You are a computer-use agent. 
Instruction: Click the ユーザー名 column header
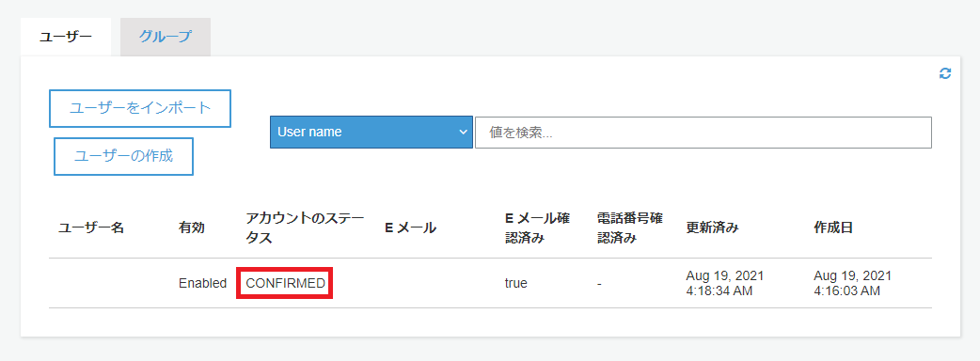pyautogui.click(x=91, y=228)
